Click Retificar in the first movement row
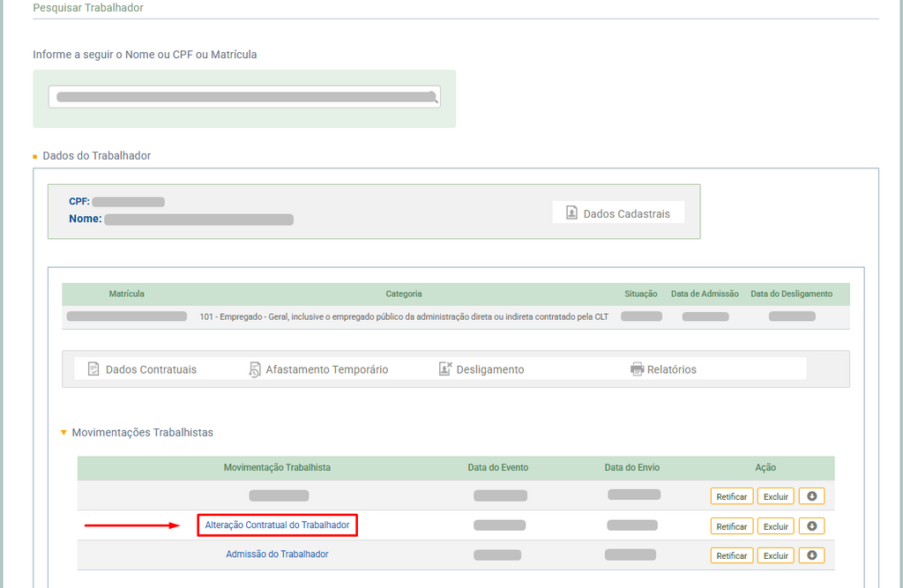Image resolution: width=903 pixels, height=588 pixels. [x=731, y=496]
